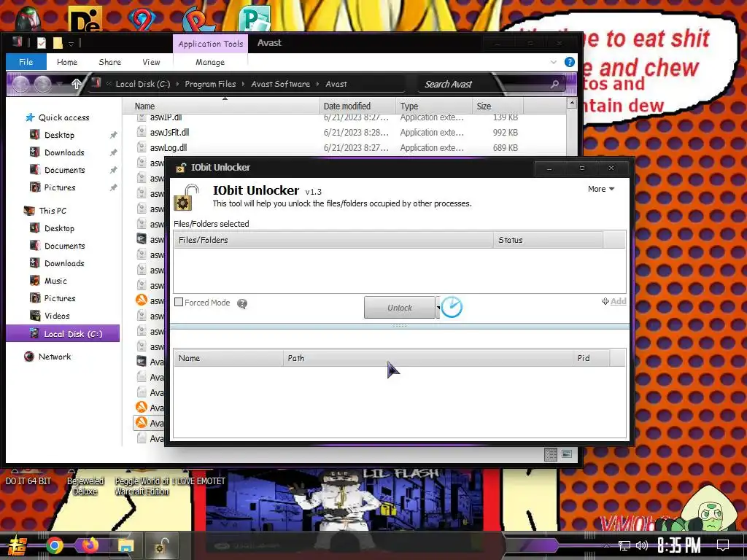Screen dimensions: 747x560
Task: Launch Firefox from taskbar
Action: pyautogui.click(x=90, y=545)
